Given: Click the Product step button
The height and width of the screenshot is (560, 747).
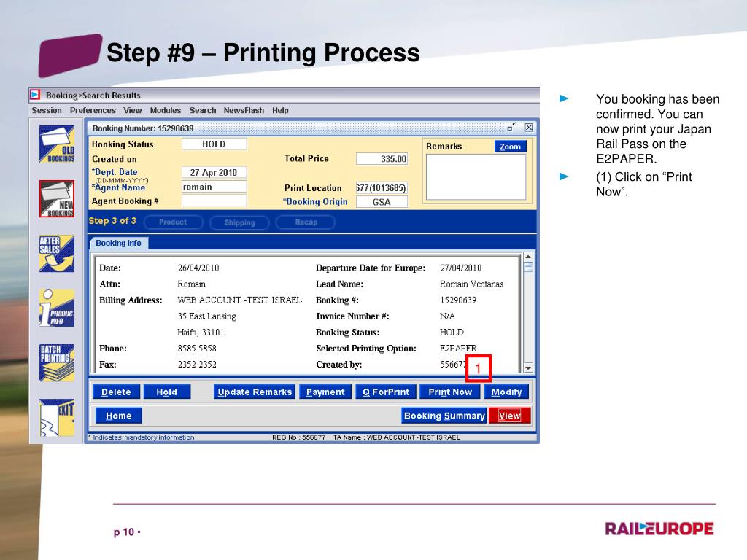Looking at the screenshot, I should tap(173, 222).
